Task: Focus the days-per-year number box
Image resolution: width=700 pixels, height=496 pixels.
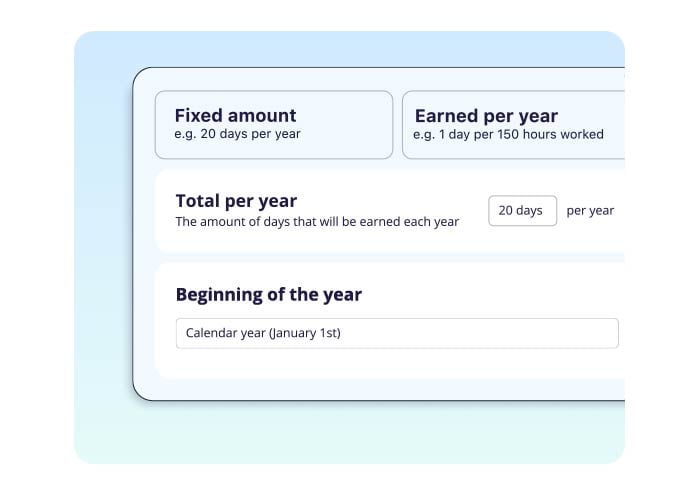Action: (522, 211)
